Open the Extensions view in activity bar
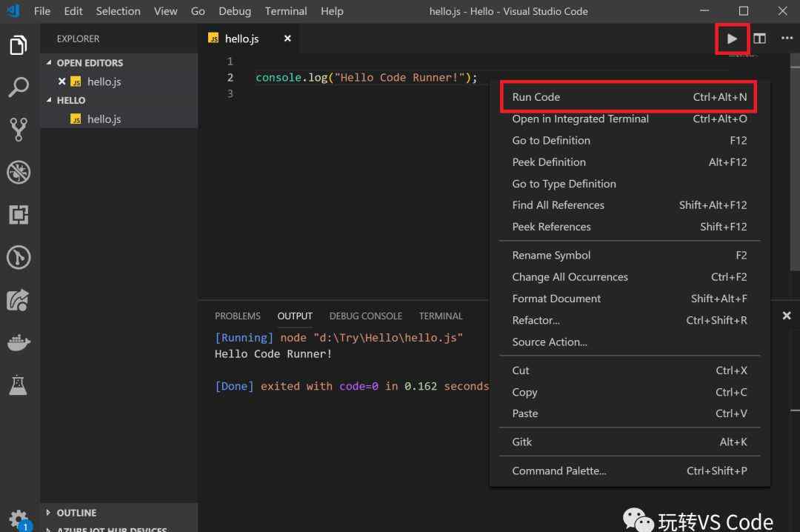 (x=18, y=215)
